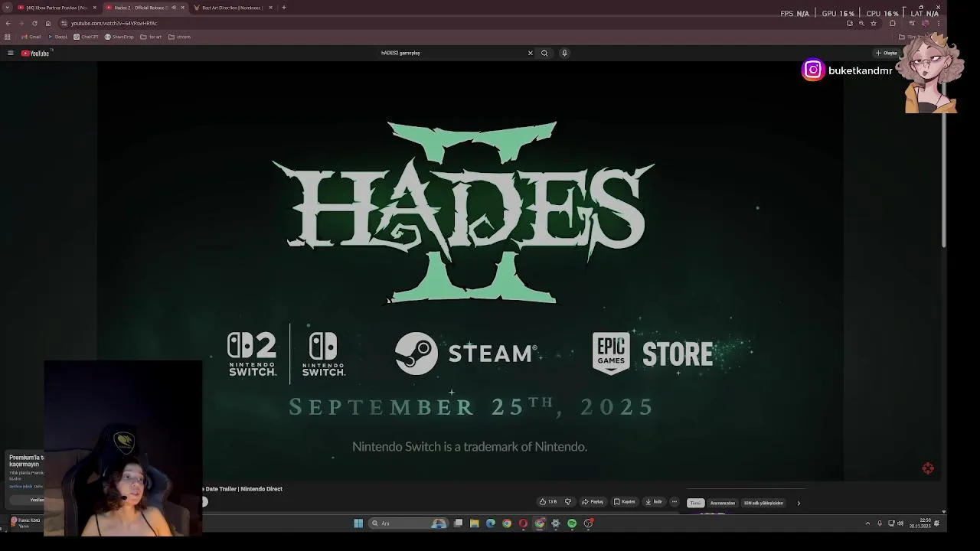Open File Explorer from the taskbar
The image size is (980, 551).
[x=475, y=523]
